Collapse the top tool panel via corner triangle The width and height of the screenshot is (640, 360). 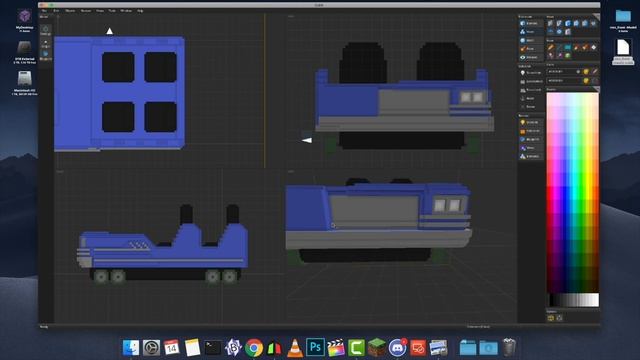596,16
